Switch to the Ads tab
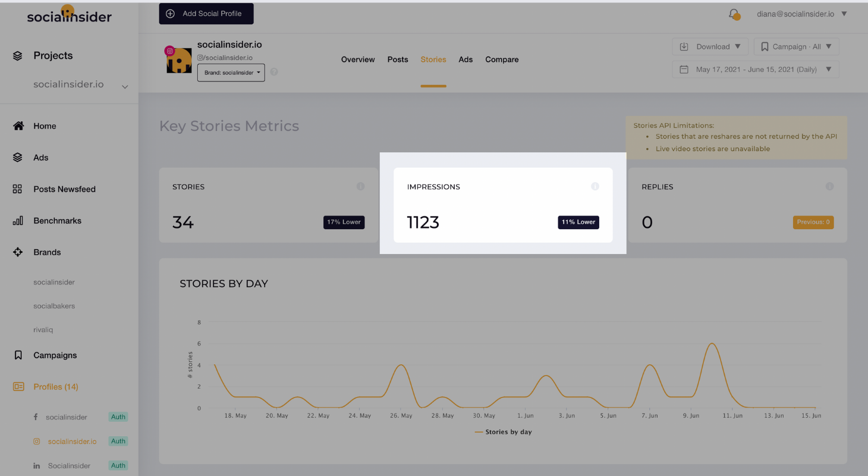 466,59
